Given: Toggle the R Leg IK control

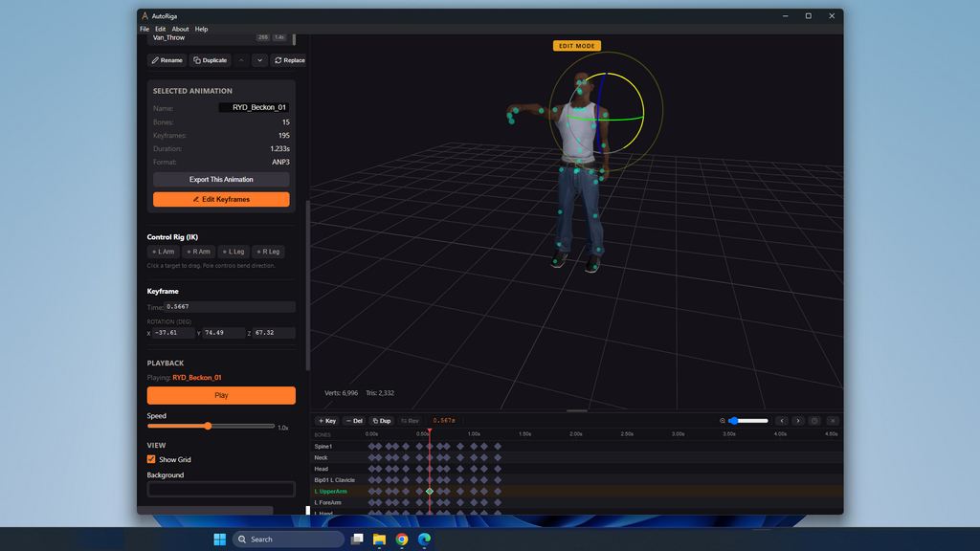Looking at the screenshot, I should (268, 252).
